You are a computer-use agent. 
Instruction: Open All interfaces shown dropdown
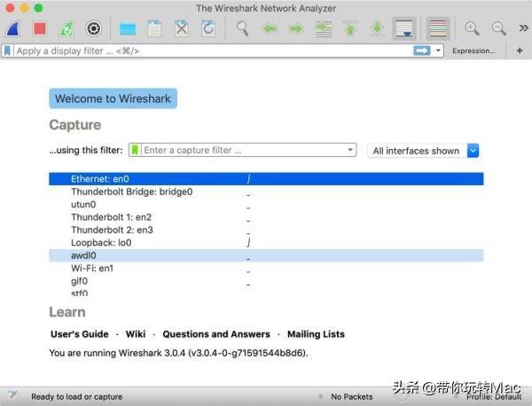coord(423,151)
